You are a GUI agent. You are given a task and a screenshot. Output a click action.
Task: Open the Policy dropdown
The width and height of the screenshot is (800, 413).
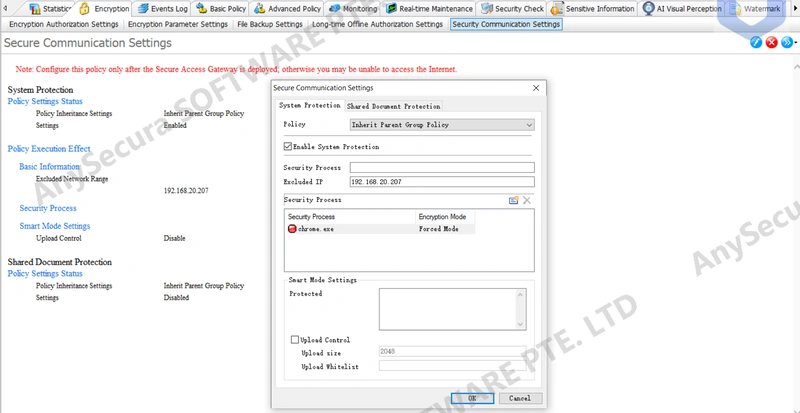[442, 125]
